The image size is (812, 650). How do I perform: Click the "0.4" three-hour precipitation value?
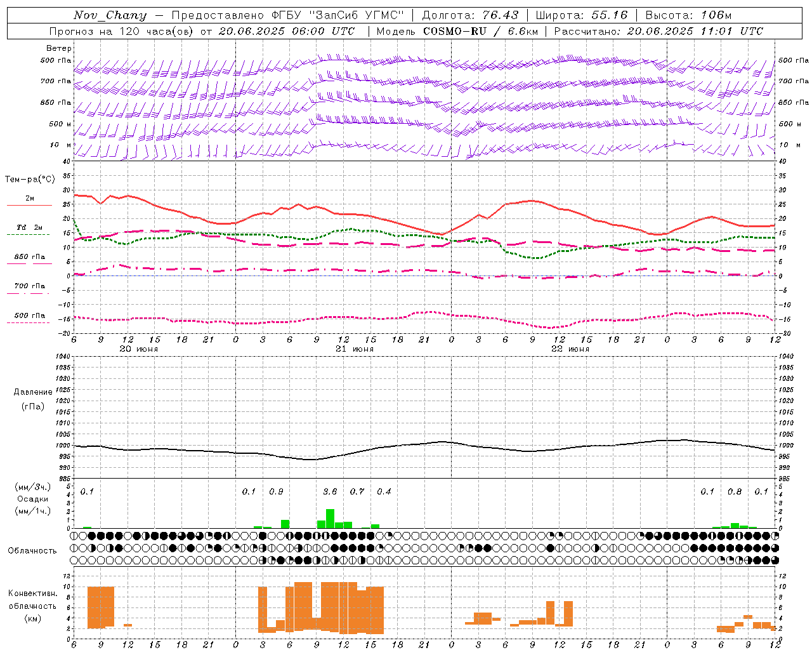coord(384,491)
